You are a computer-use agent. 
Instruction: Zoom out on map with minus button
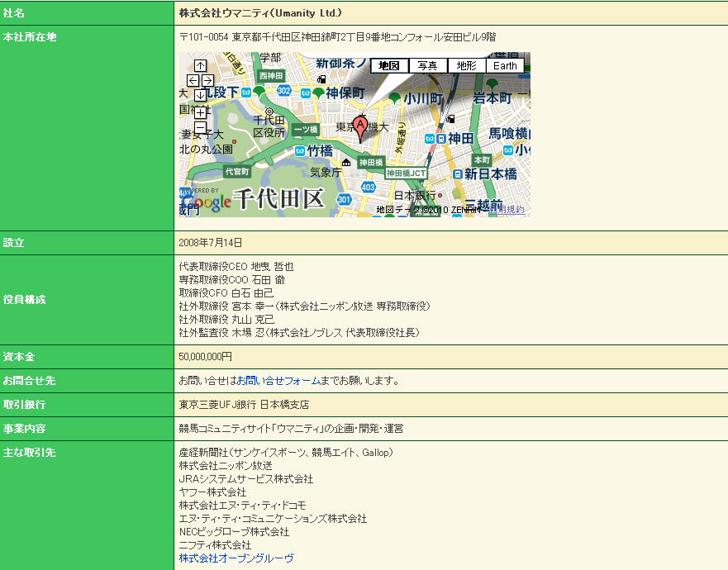point(200,127)
